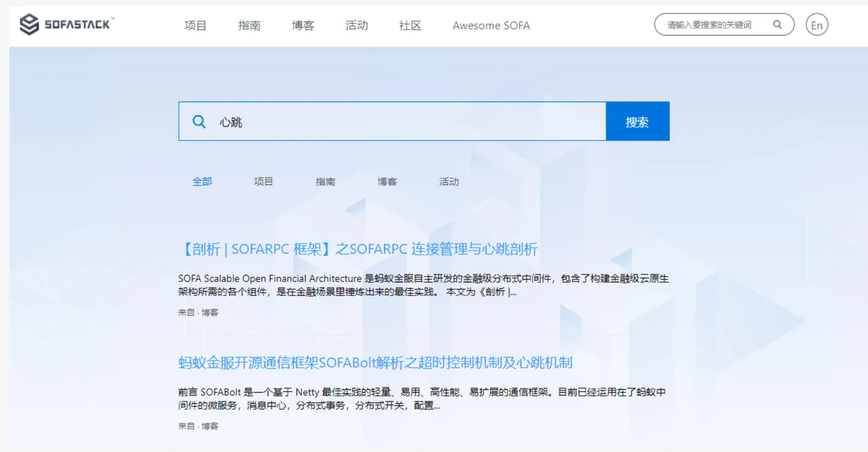Switch language with the En button
This screenshot has height=452, width=868.
[817, 25]
